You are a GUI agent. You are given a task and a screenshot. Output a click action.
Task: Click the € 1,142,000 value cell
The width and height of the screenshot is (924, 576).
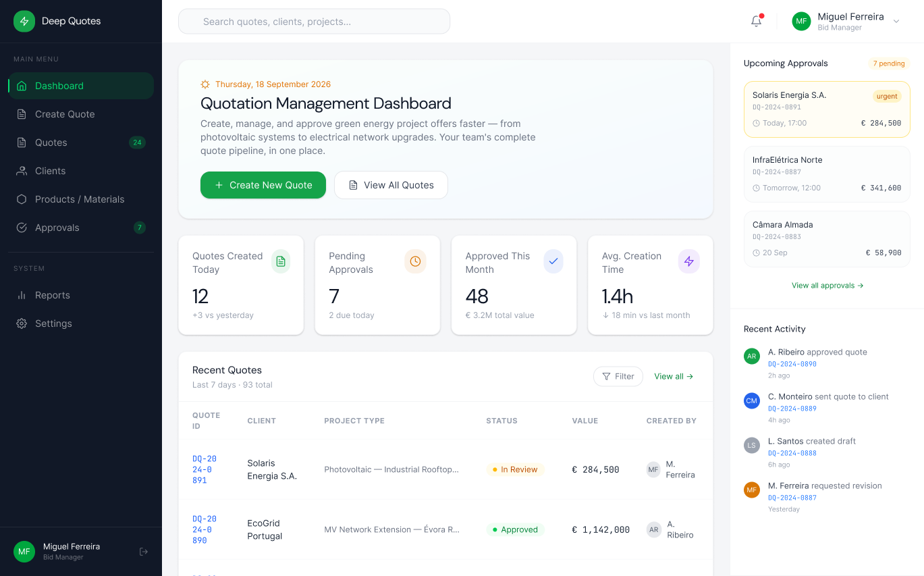[x=601, y=529]
